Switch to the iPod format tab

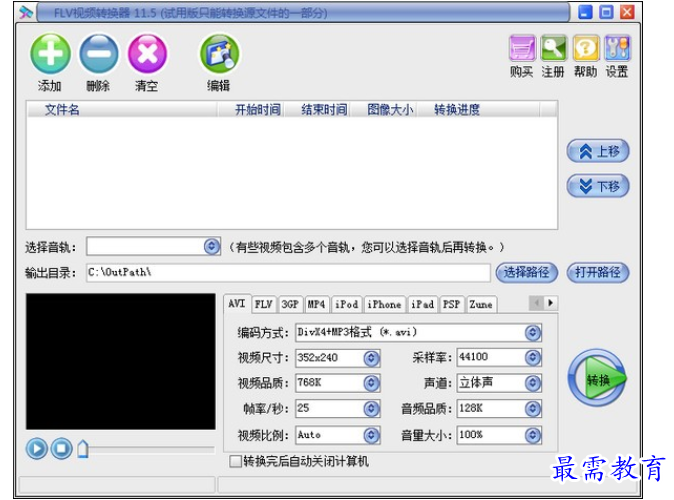click(346, 304)
